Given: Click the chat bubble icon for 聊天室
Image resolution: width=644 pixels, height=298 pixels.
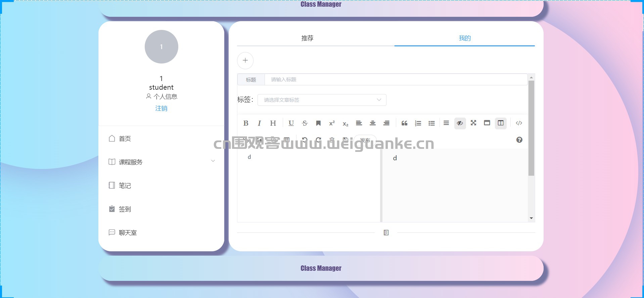Looking at the screenshot, I should pyautogui.click(x=112, y=232).
